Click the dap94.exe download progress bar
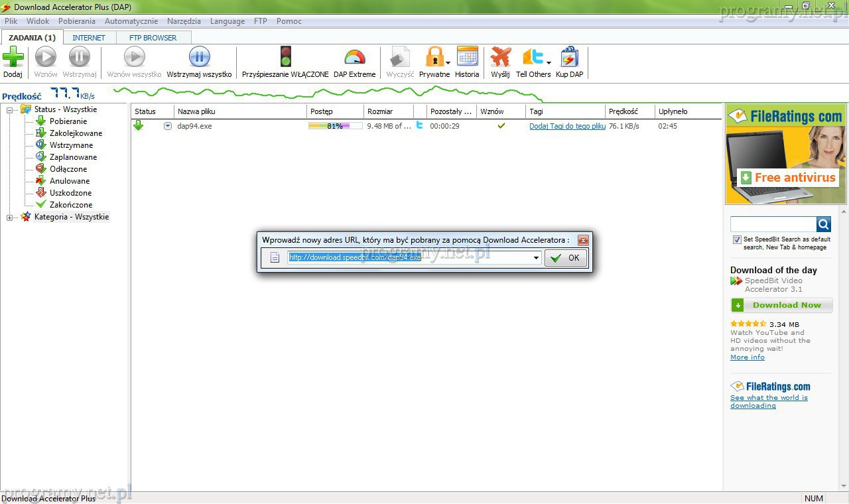The width and height of the screenshot is (849, 504). (335, 126)
